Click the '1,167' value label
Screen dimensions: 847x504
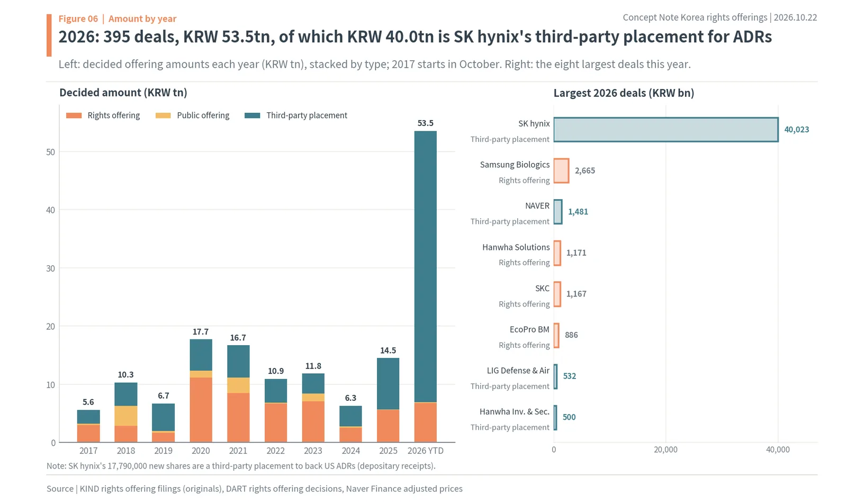[576, 294]
